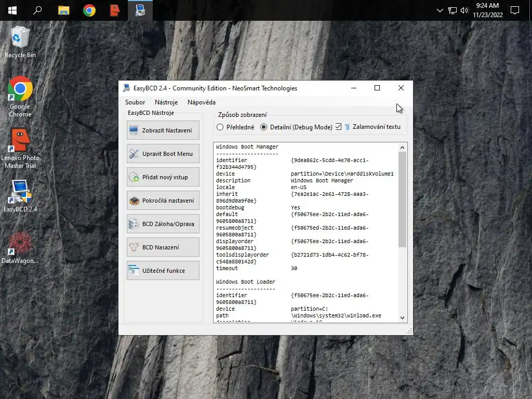
Task: Open Lenovo Photo Master taskbar icon
Action: click(x=115, y=10)
